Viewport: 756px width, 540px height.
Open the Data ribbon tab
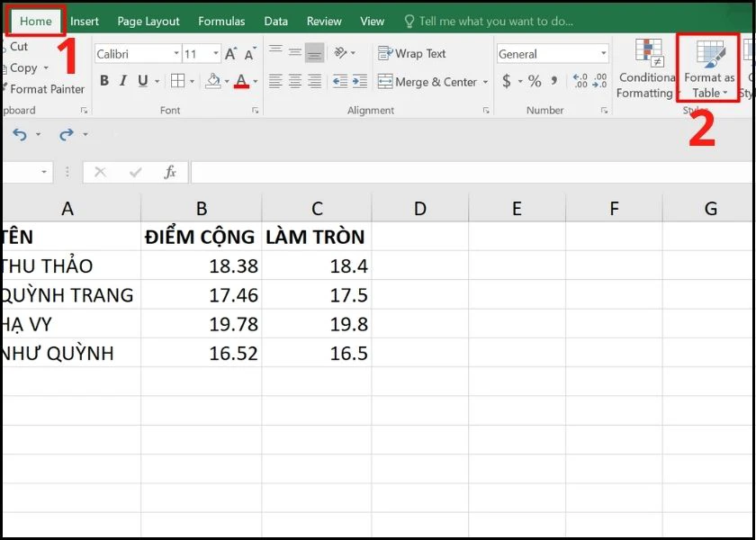[275, 22]
